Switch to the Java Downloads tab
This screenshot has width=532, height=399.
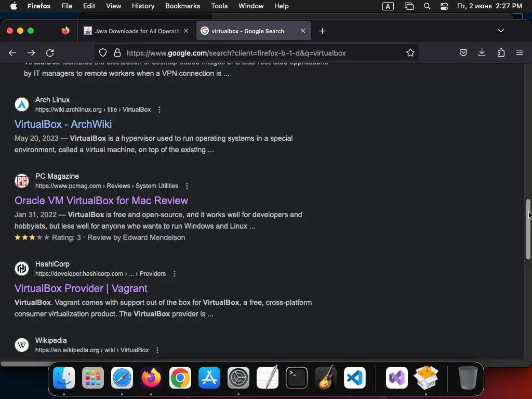click(136, 31)
